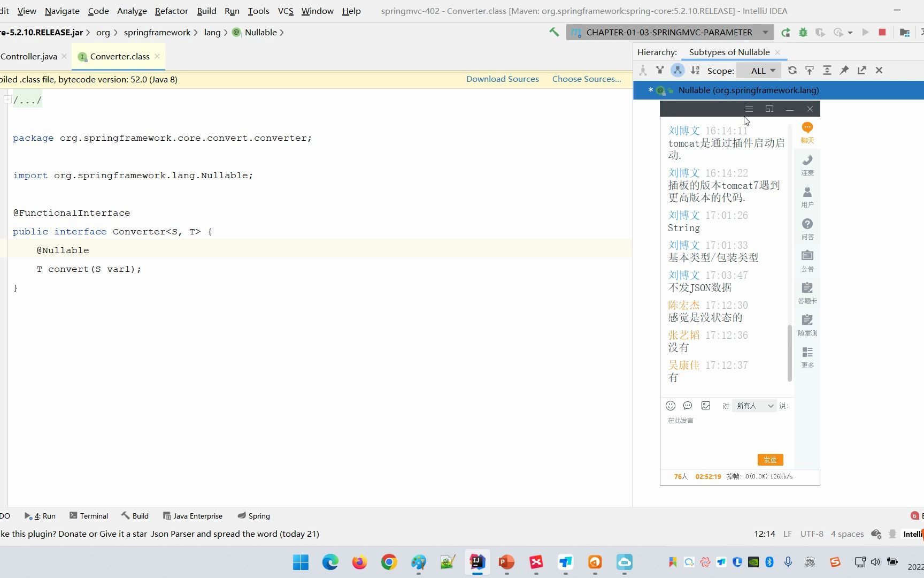This screenshot has height=578, width=924.
Task: Click Expand All in Hierarchy toolbar
Action: (x=827, y=70)
